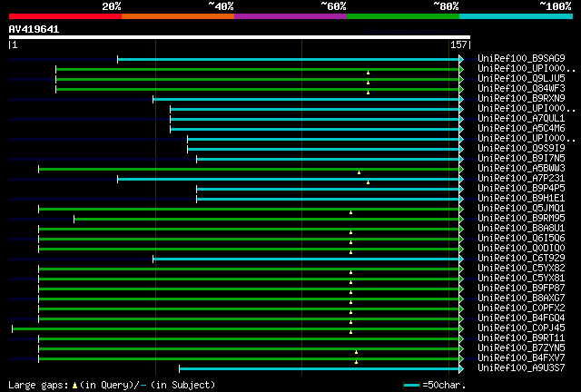Viewport: 581px width, 392px height.
Task: Select the white AV419641 query sequence bar
Action: tap(240, 37)
